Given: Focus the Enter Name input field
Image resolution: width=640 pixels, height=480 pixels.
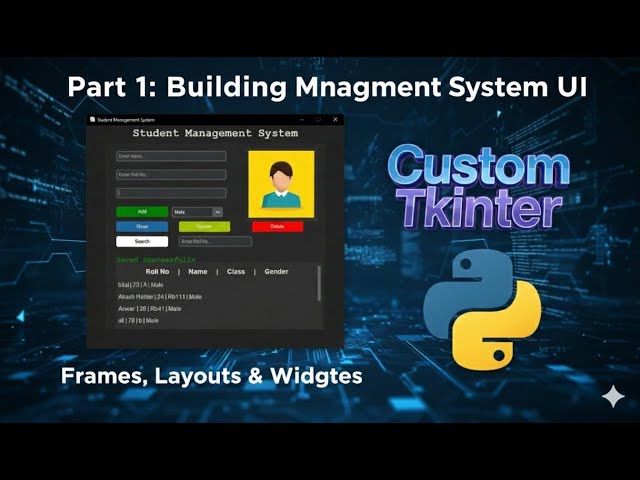Looking at the screenshot, I should pos(171,156).
